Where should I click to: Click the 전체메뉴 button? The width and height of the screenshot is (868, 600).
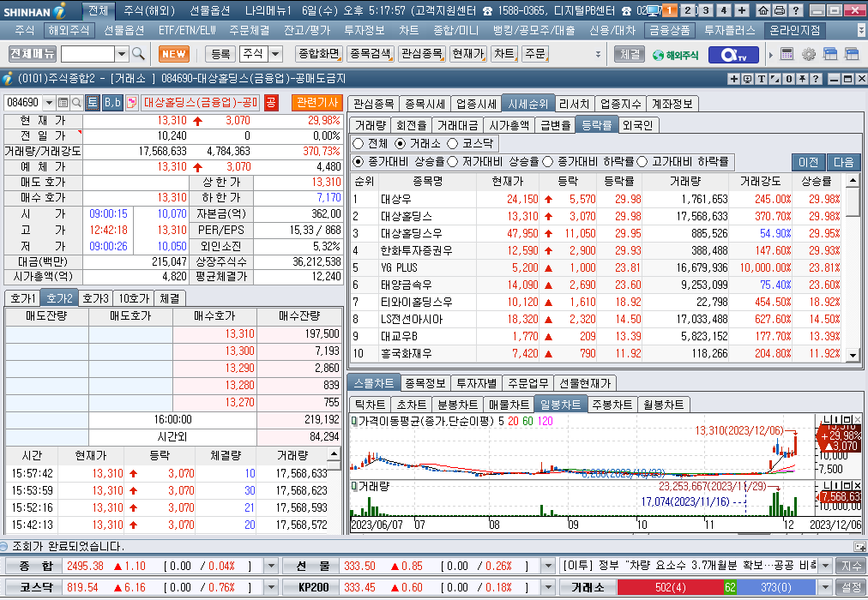33,54
